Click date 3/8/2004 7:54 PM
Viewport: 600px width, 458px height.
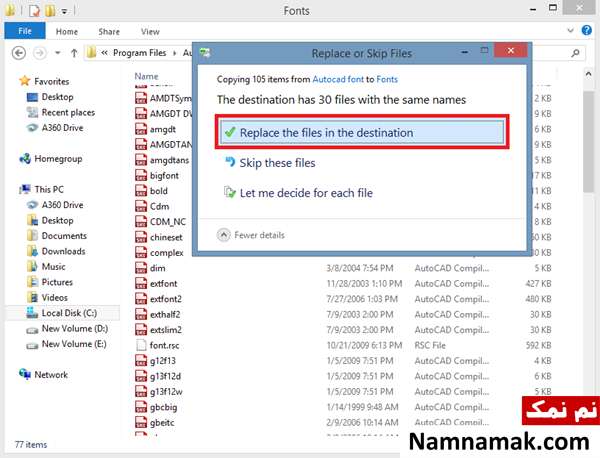click(x=360, y=268)
